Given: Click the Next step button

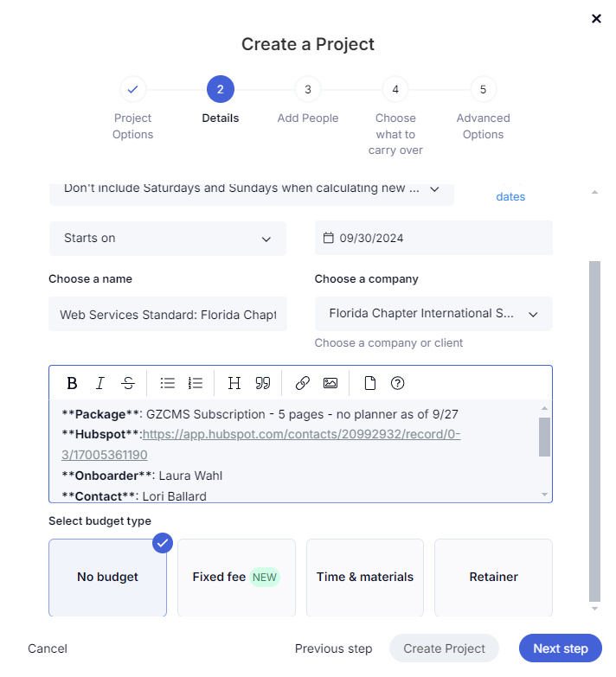Looking at the screenshot, I should [x=560, y=648].
